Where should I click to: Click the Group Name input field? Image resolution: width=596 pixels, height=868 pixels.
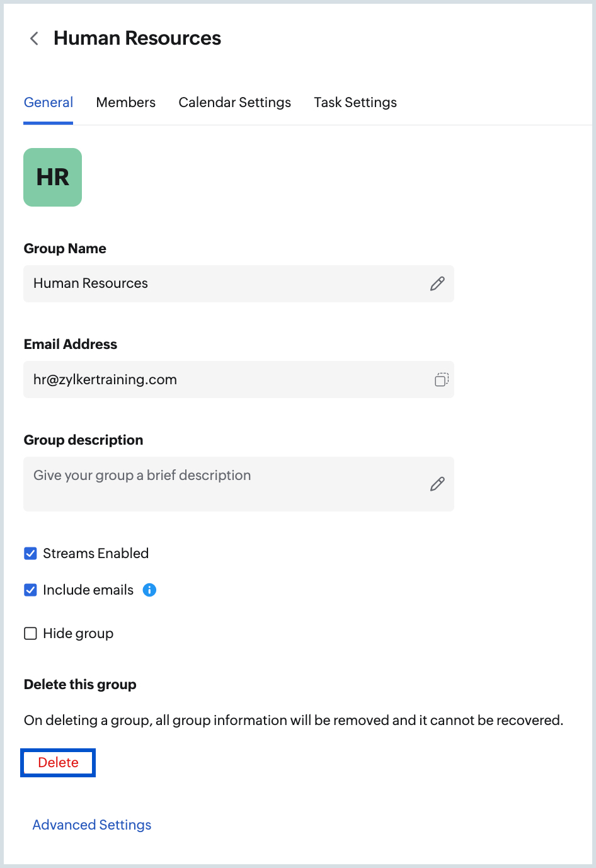click(x=221, y=283)
